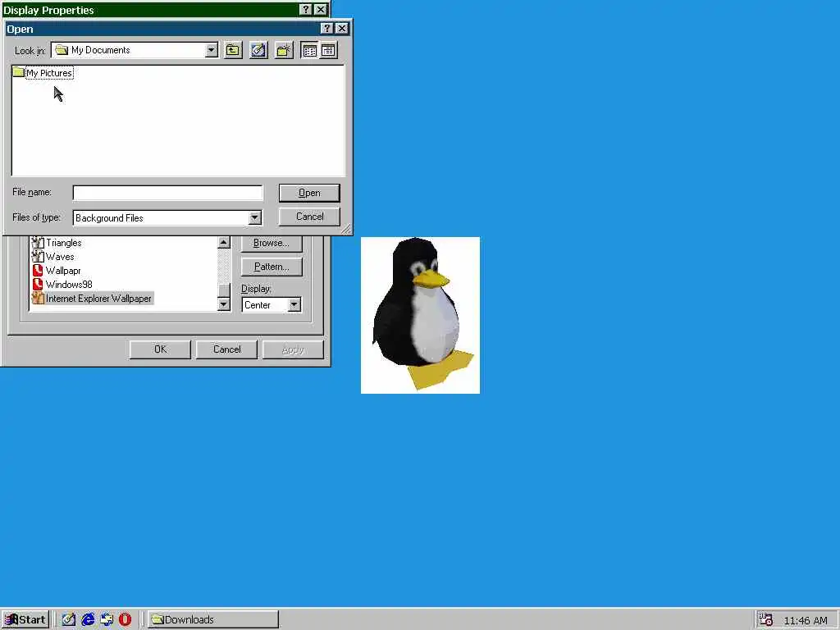Click the Pattern... button

(271, 267)
